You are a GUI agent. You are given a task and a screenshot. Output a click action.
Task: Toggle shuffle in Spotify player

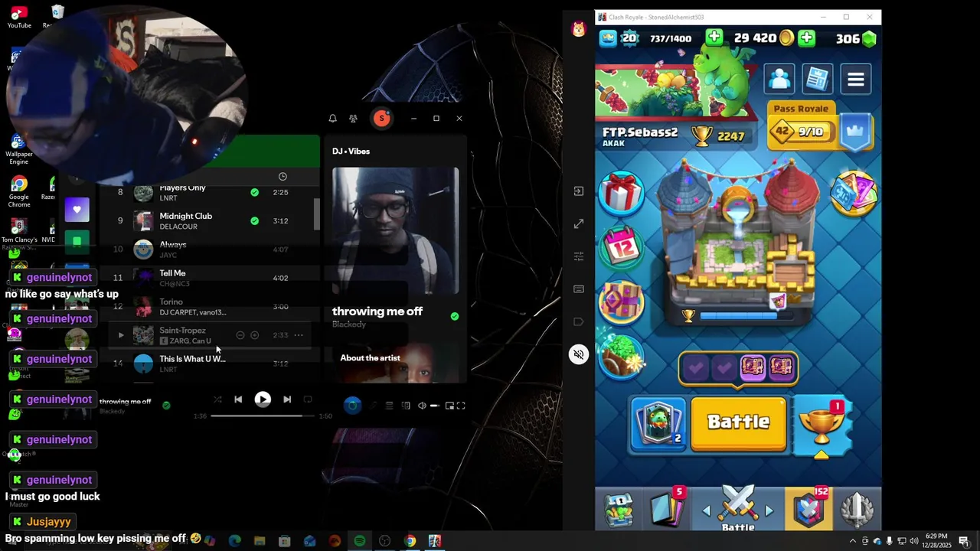coord(217,399)
